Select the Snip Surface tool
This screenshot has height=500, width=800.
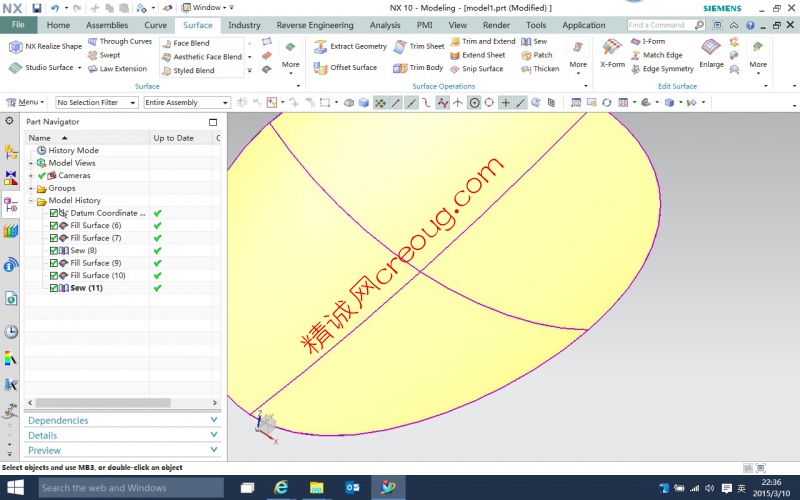click(477, 69)
